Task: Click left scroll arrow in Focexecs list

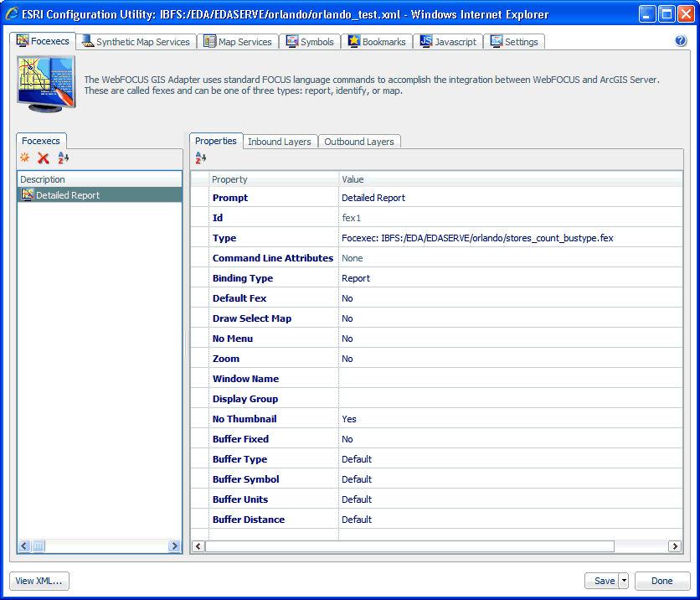Action: pyautogui.click(x=24, y=546)
